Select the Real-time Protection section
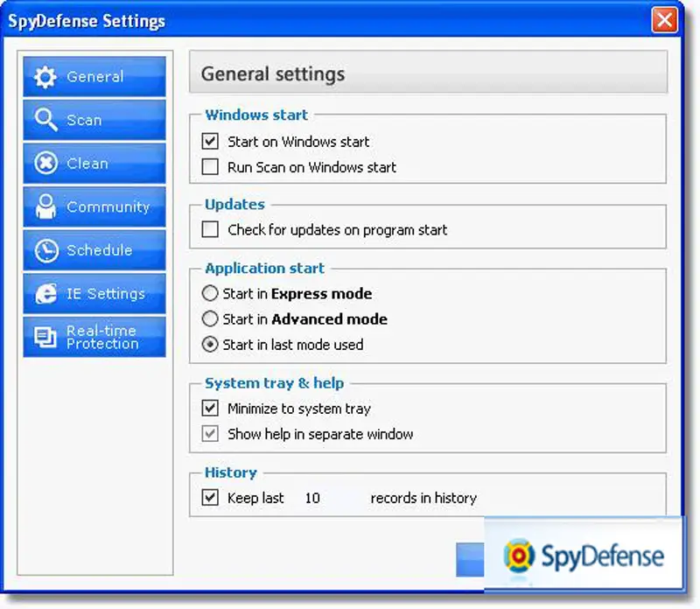The width and height of the screenshot is (700, 609). coord(94,337)
